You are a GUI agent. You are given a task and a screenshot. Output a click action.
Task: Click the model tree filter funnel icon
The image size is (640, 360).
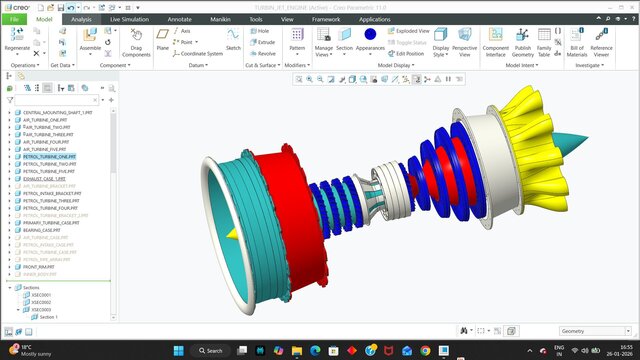tap(10, 100)
